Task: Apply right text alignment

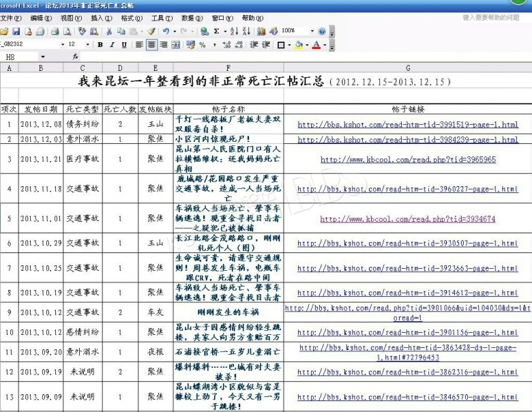Action: pos(164,45)
